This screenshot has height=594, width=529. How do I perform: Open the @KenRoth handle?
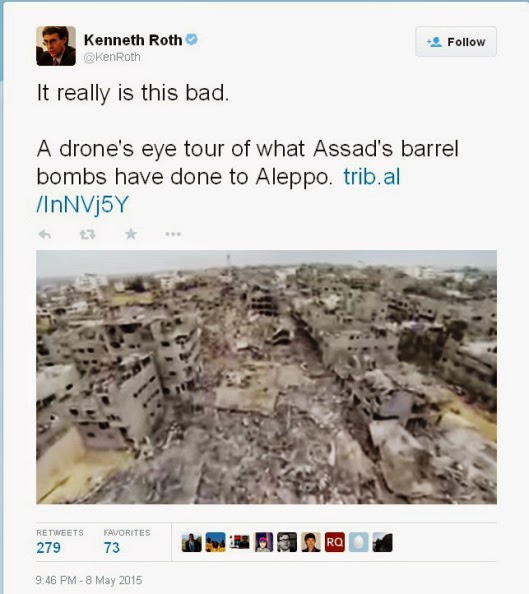[112, 57]
